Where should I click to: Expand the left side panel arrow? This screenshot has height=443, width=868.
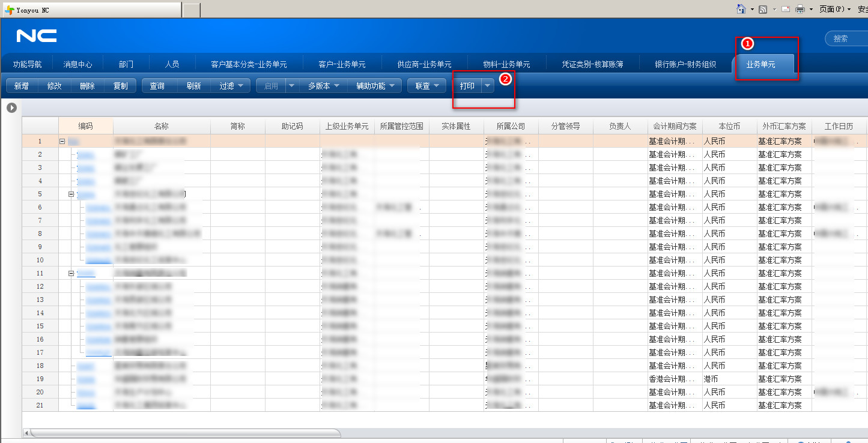11,108
